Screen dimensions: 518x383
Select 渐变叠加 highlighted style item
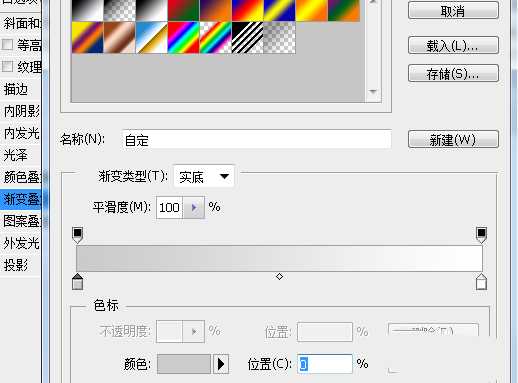(22, 199)
